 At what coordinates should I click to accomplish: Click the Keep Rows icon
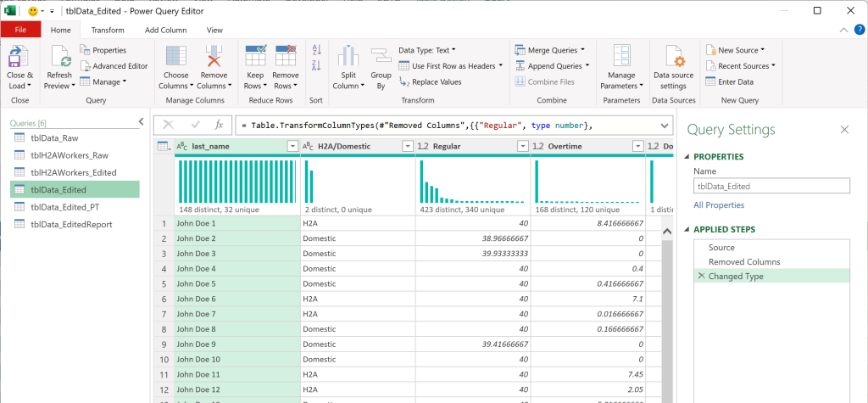pos(255,57)
